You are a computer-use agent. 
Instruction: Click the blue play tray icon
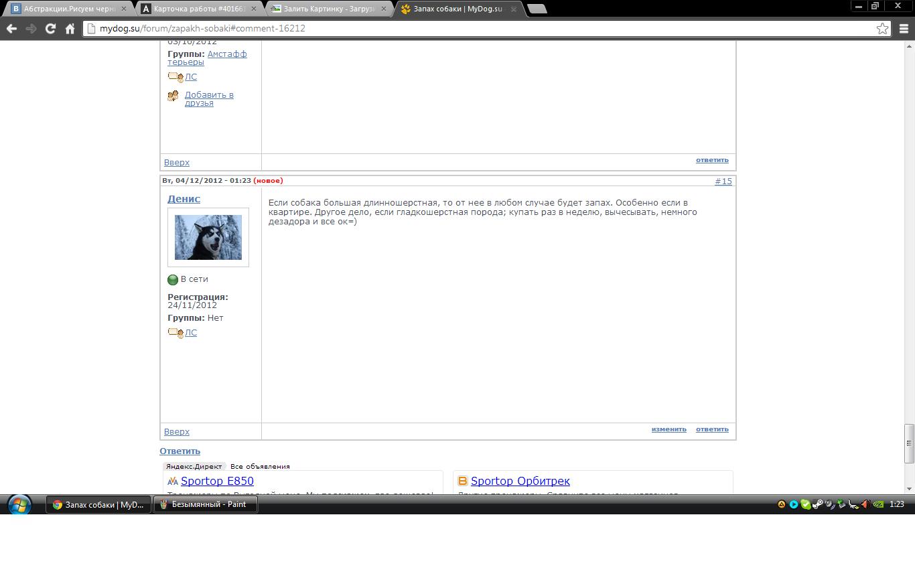coord(794,504)
